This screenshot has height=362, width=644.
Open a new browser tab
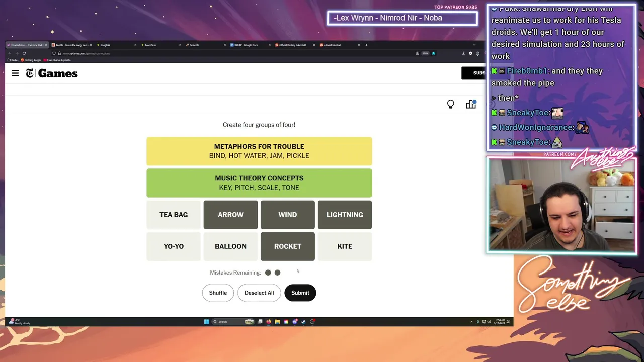coord(366,45)
